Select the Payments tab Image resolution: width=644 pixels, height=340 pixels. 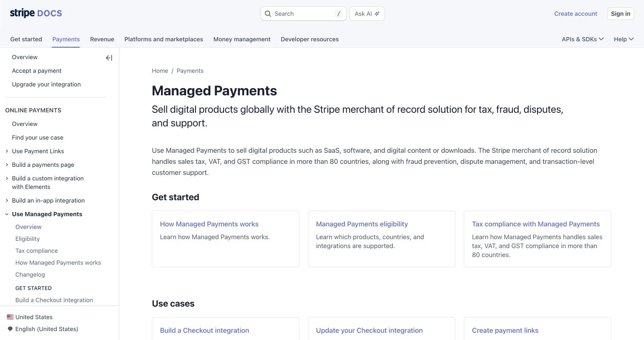click(x=66, y=39)
